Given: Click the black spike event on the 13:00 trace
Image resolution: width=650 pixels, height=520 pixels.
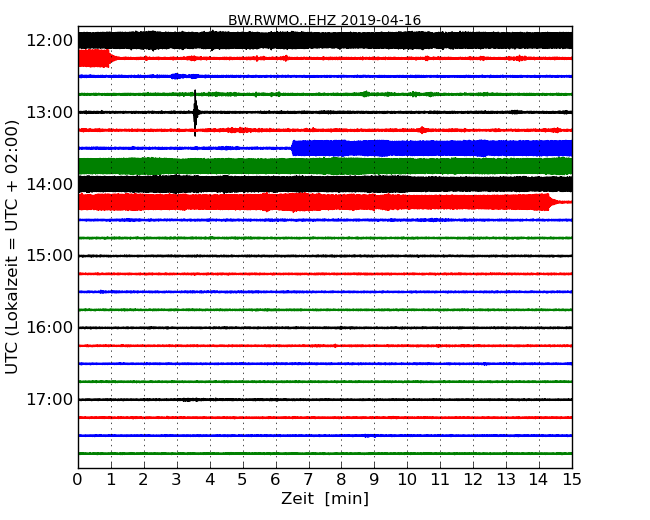Looking at the screenshot, I should click(x=195, y=112).
